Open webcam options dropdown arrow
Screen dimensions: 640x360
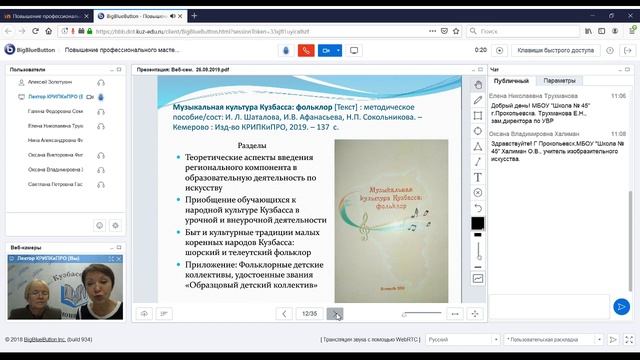coord(338,51)
